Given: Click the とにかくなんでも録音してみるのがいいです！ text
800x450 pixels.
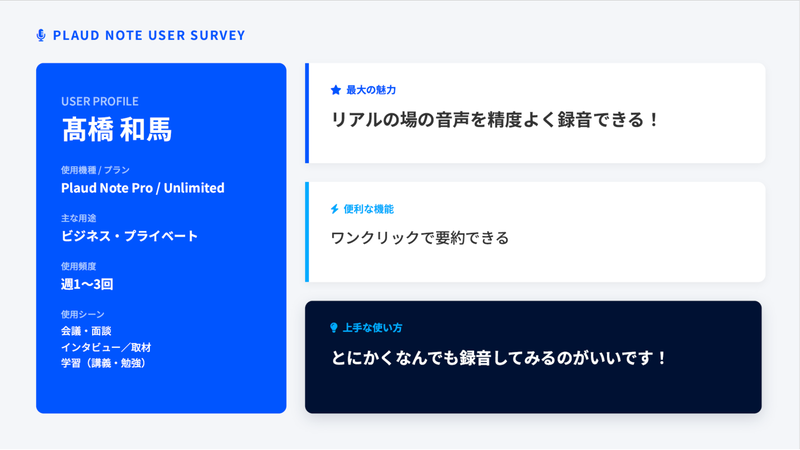Looking at the screenshot, I should point(499,357).
